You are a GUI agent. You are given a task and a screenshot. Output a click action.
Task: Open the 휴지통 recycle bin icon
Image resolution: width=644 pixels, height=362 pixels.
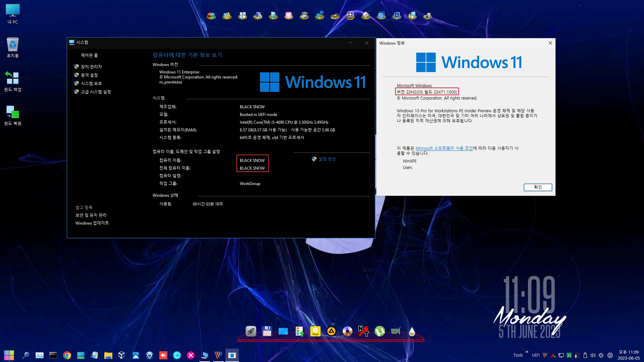13,48
